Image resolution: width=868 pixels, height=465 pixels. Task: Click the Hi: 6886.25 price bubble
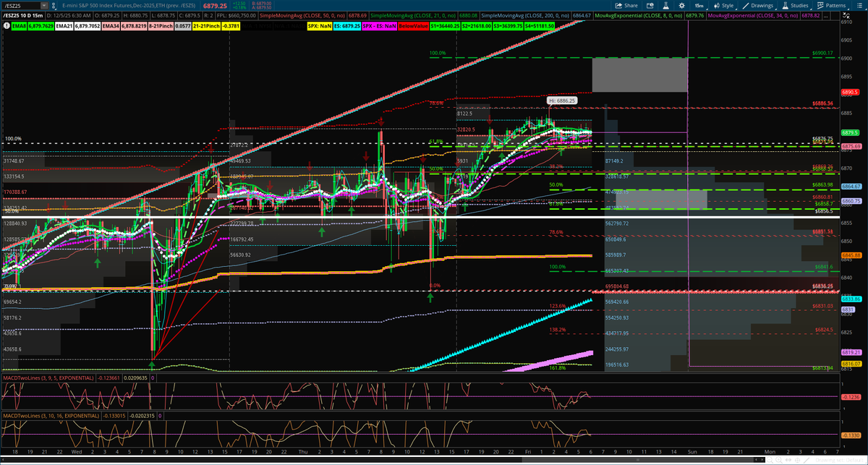[x=562, y=101]
